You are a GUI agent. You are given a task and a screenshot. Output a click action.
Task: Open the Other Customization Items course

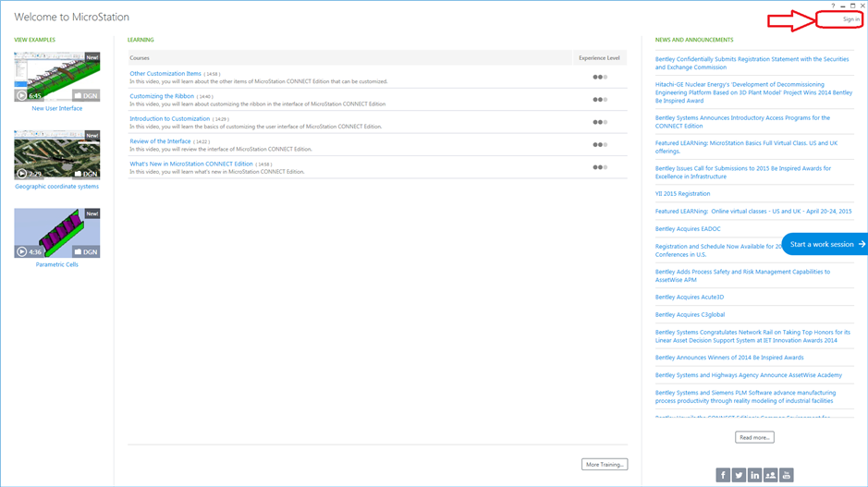click(x=165, y=74)
